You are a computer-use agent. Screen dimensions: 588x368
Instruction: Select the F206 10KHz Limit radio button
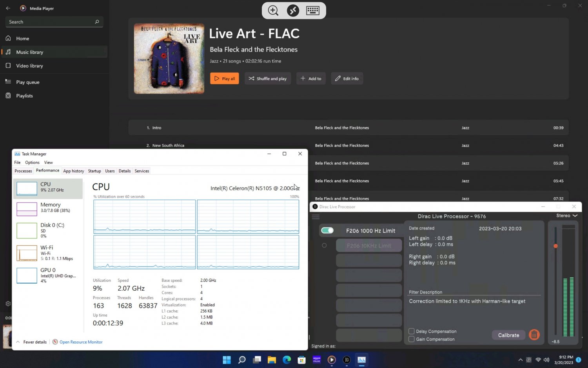[324, 246]
